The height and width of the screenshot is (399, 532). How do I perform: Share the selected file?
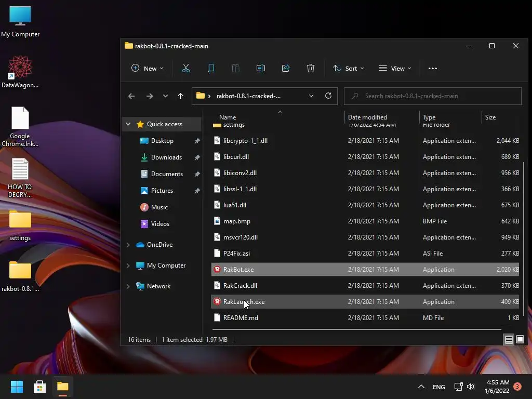tap(286, 69)
